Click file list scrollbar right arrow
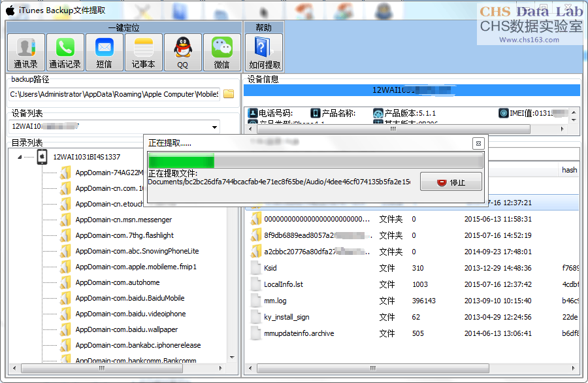Image resolution: width=588 pixels, height=383 pixels. coord(574,369)
